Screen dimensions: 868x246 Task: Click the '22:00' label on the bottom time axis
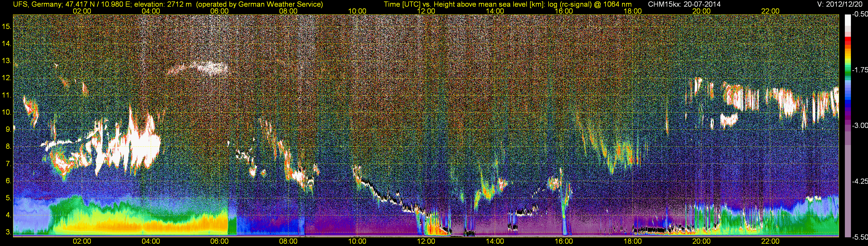pyautogui.click(x=770, y=241)
